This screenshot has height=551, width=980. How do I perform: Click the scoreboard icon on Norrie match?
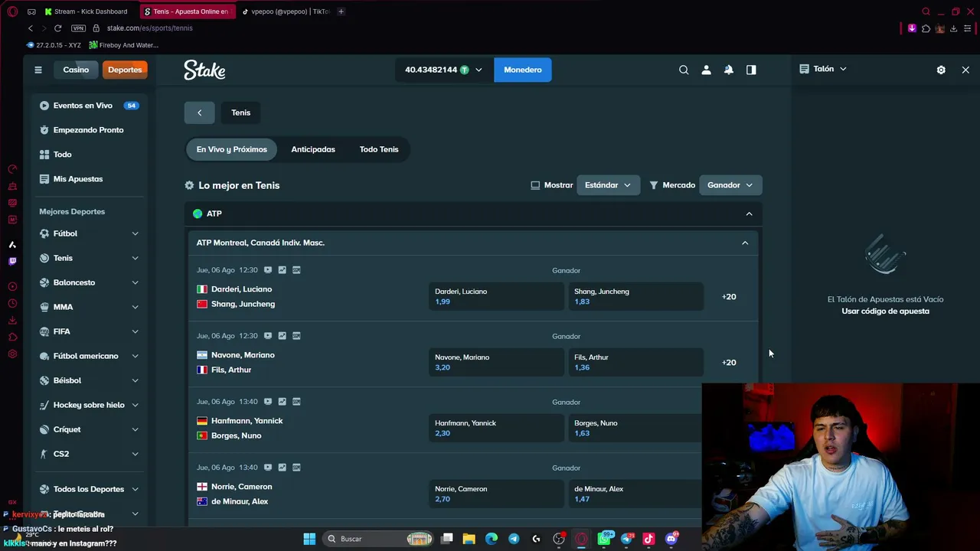296,468
